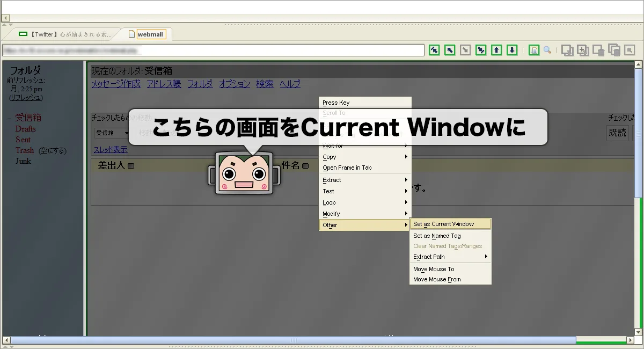The height and width of the screenshot is (349, 644).
Task: Click the single window with trash icon
Action: click(x=598, y=50)
